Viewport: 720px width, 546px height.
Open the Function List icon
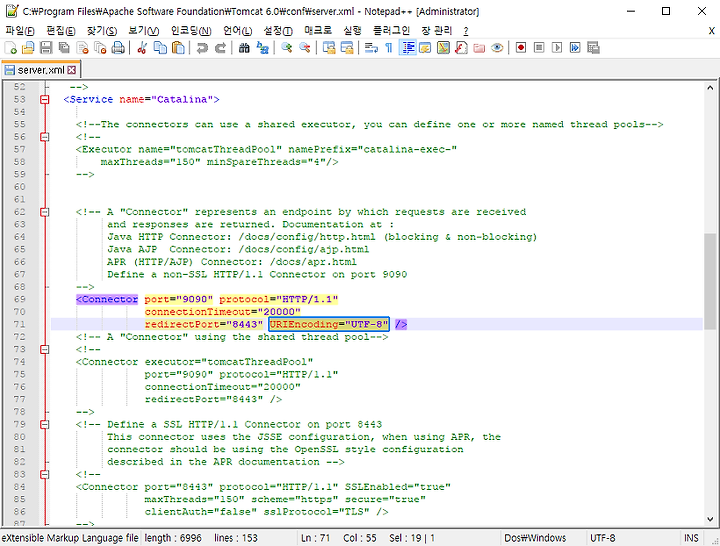point(461,47)
